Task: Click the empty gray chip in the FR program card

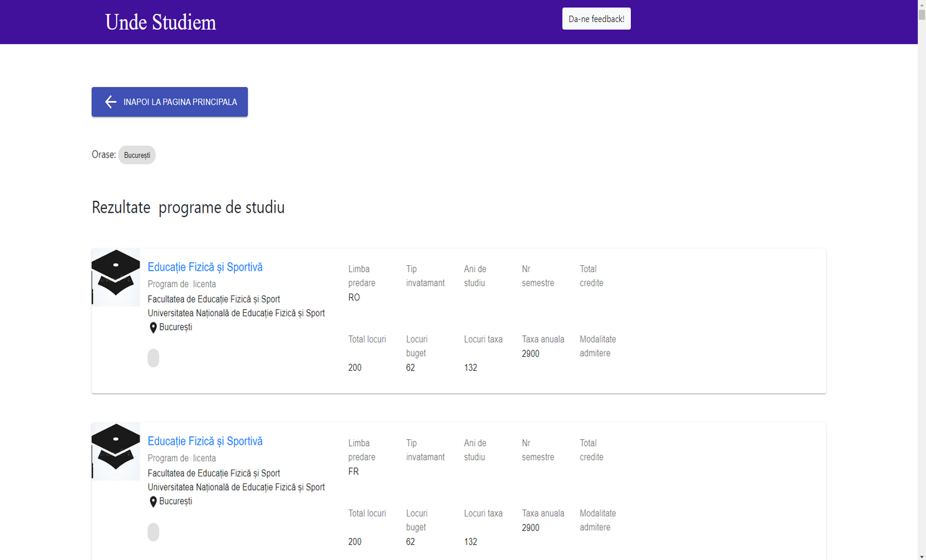Action: point(153,532)
